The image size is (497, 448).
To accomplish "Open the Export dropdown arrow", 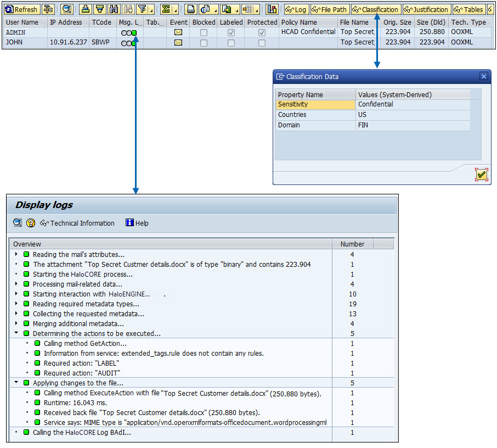I will (x=236, y=10).
